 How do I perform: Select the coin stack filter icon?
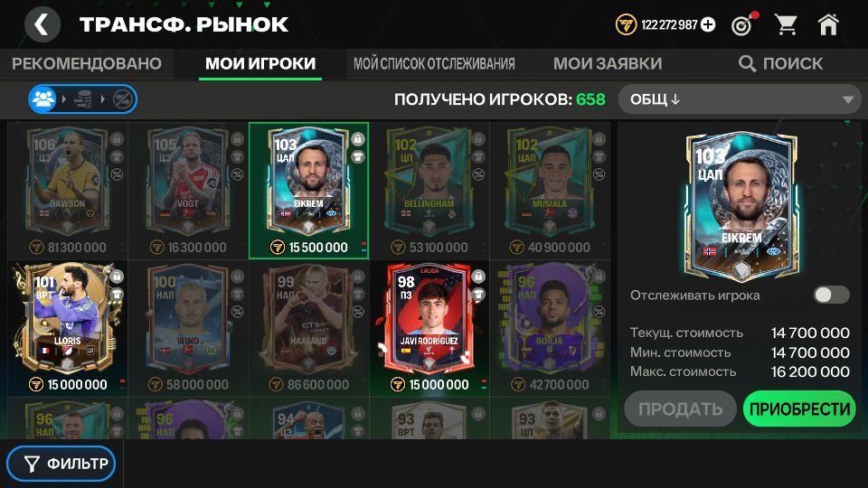tap(83, 99)
